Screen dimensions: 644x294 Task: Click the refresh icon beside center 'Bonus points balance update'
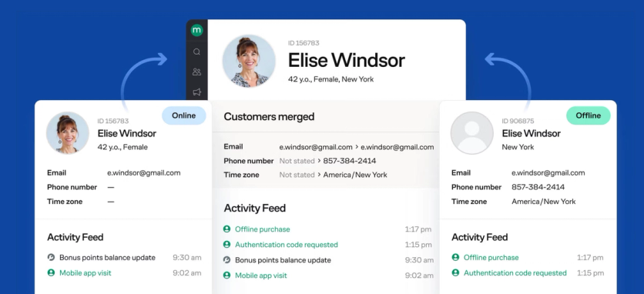click(226, 260)
